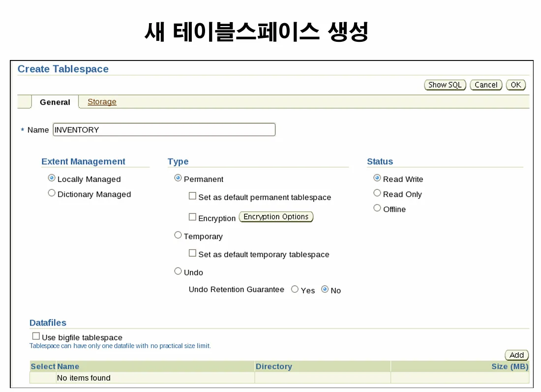Screen dimensions: 541x392
Task: Click Add to add a datafile
Action: click(516, 355)
